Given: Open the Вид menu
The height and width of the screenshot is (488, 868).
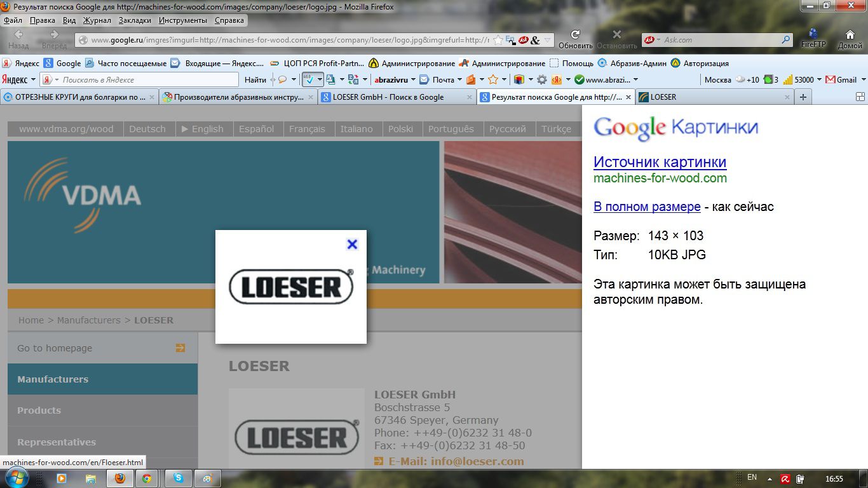Looking at the screenshot, I should point(69,20).
